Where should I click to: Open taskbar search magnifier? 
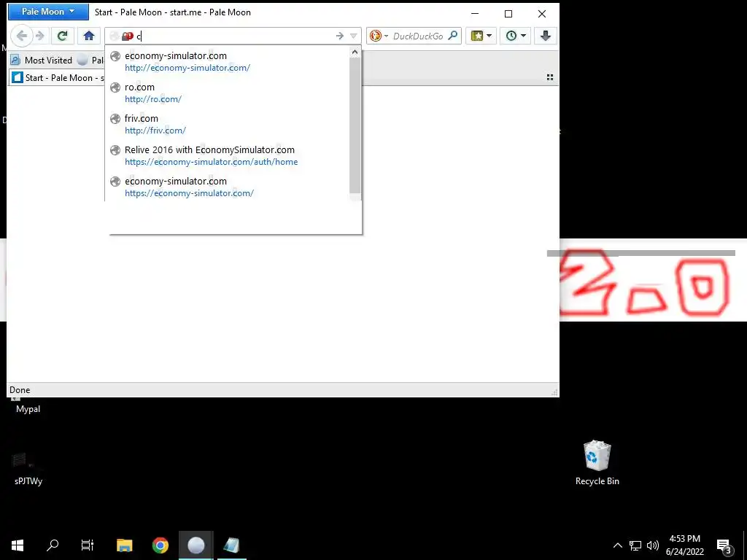(x=53, y=545)
